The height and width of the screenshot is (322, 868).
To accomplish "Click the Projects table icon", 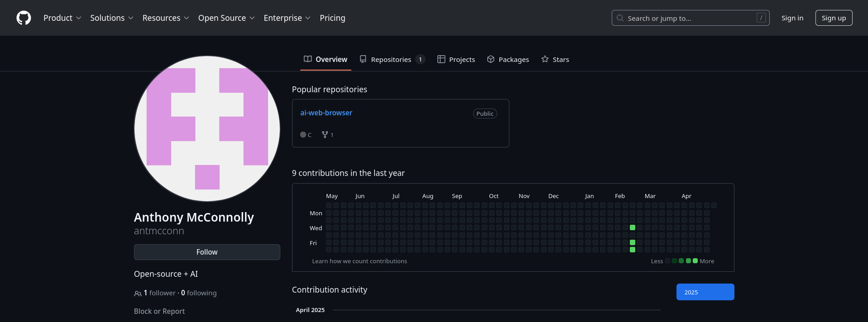I will [x=441, y=59].
